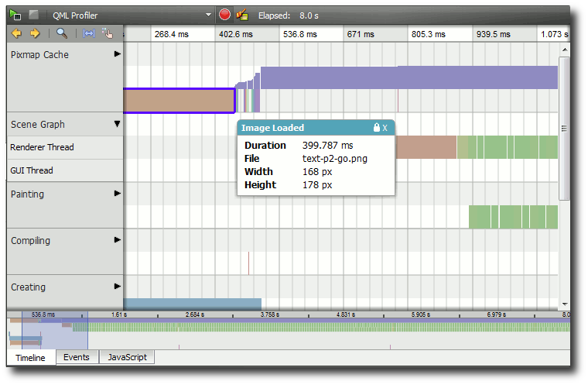Click the Stop analyzer square icon

click(33, 15)
